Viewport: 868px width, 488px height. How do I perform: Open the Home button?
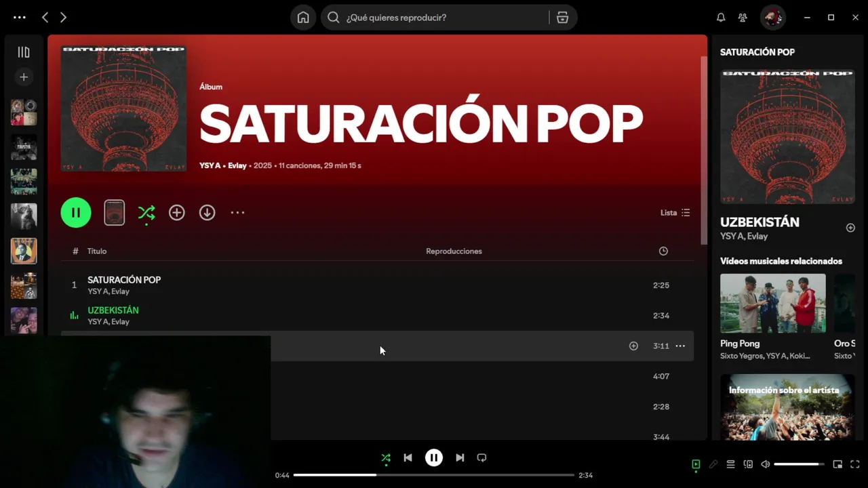click(x=303, y=18)
